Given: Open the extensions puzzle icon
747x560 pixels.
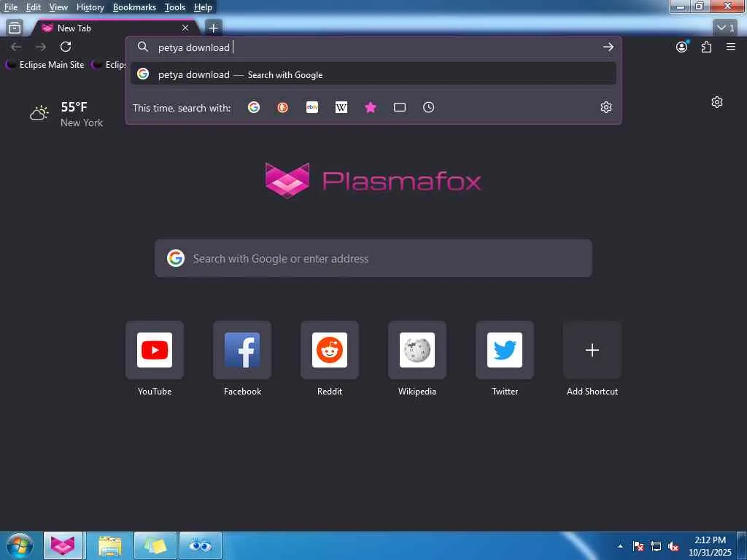Looking at the screenshot, I should click(706, 47).
